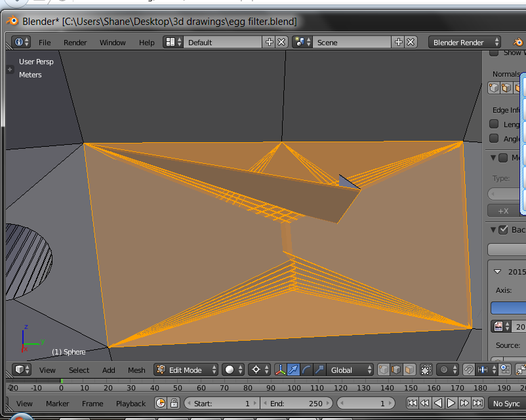Open the Select menu
This screenshot has width=526, height=420.
(x=79, y=370)
